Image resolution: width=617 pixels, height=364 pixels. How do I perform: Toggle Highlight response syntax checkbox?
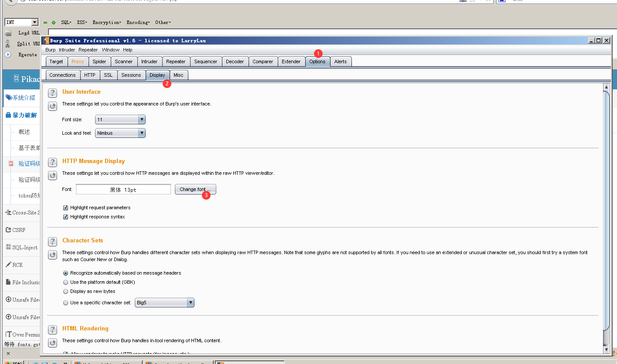pos(66,217)
